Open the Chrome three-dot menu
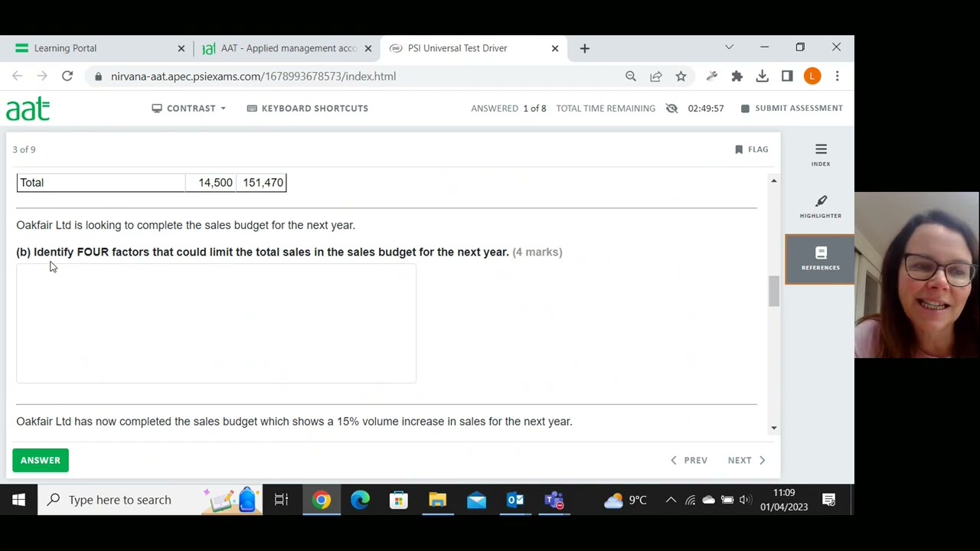980x551 pixels. pos(838,76)
